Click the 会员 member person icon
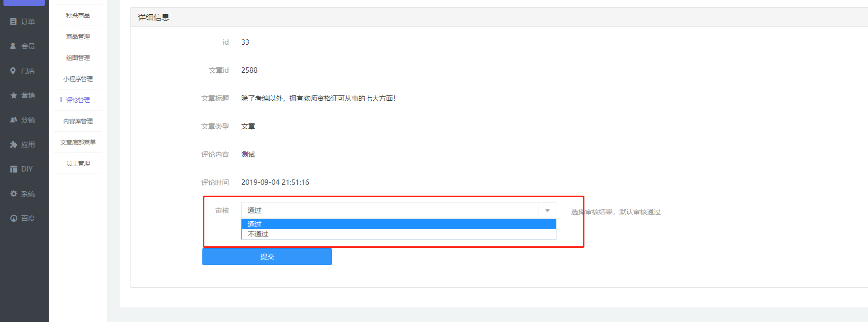Screen dimensions: 868x322 [x=13, y=46]
